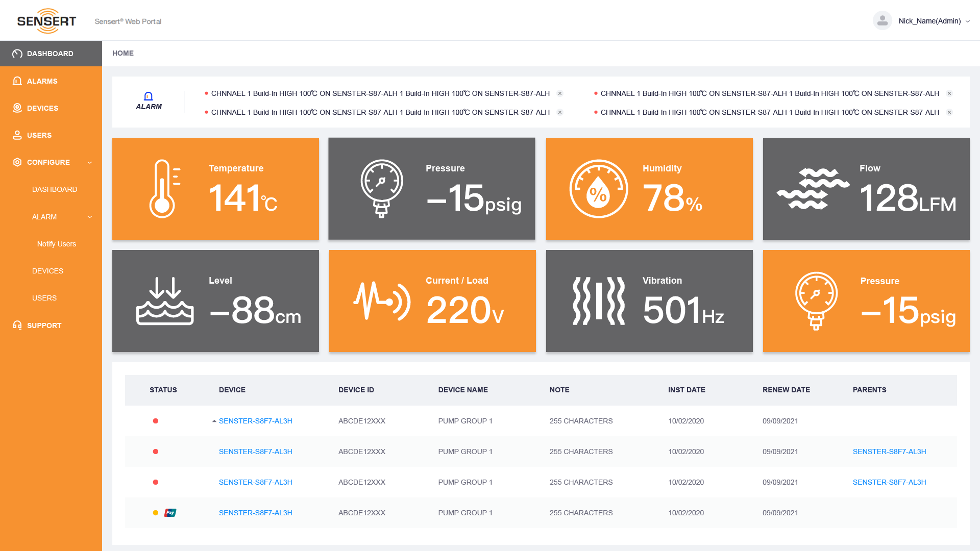980x551 pixels.
Task: Click the wavy Flow icon
Action: pos(813,189)
